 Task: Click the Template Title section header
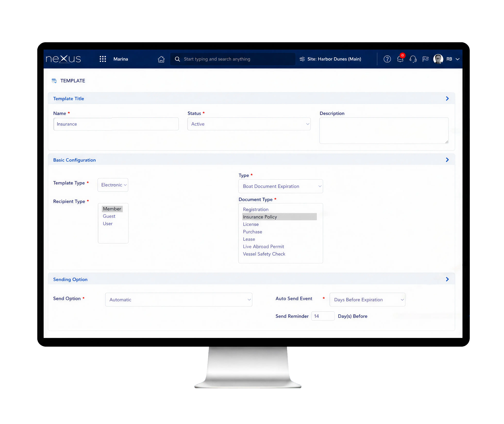pos(251,99)
